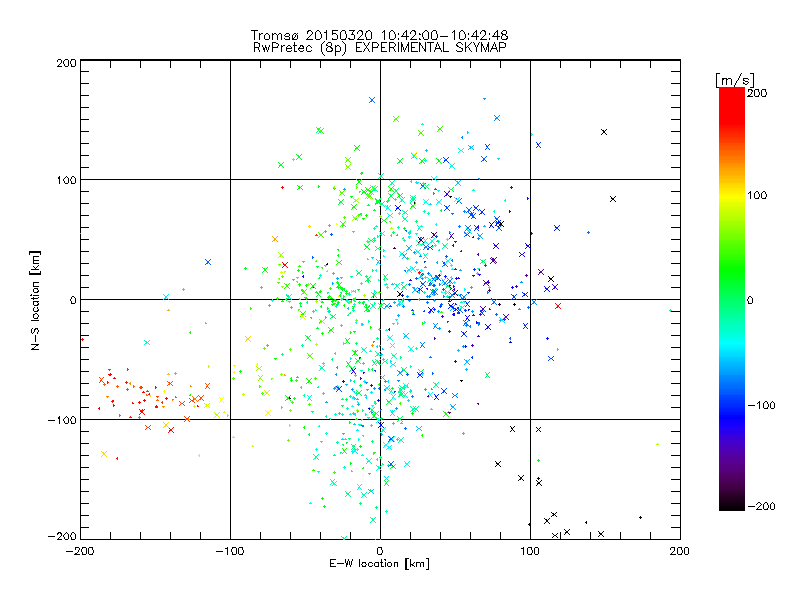Screen dimensions: 800x600
Task: Click the subtitle 'RwPretec (8p) EXPERIMENTAL SKYMAP'
Action: pos(380,48)
